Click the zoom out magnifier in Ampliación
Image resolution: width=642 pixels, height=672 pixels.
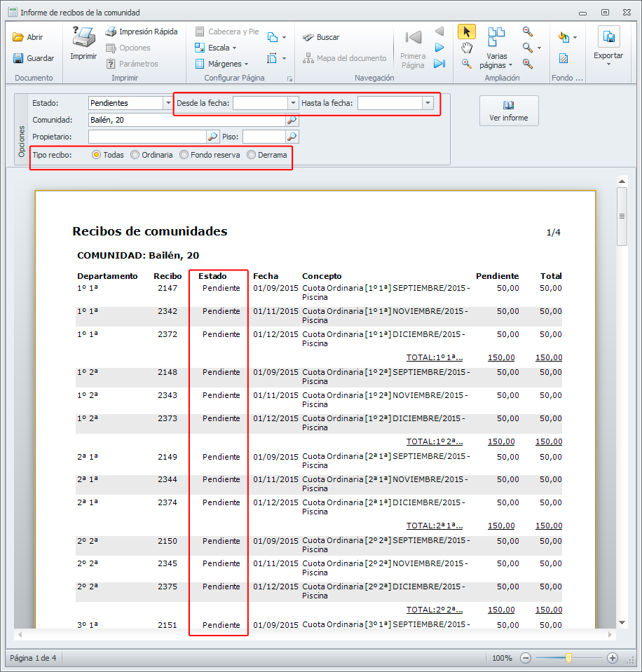pos(528,32)
